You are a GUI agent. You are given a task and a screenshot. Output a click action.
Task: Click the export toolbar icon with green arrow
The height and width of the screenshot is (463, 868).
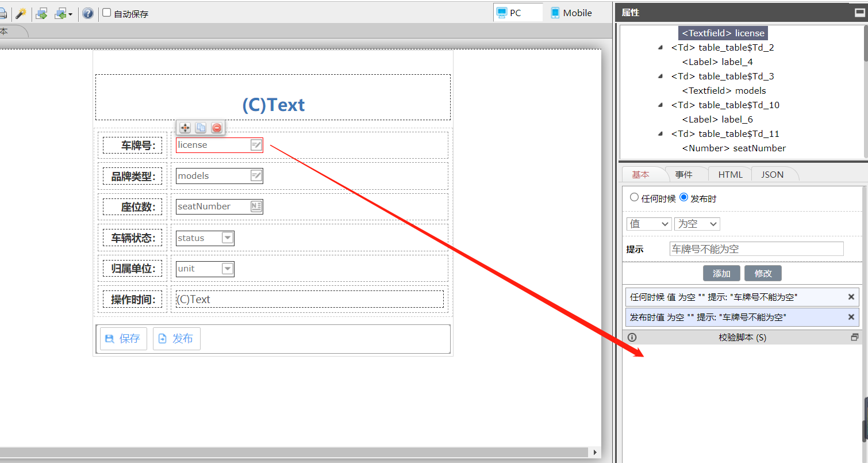[x=41, y=13]
